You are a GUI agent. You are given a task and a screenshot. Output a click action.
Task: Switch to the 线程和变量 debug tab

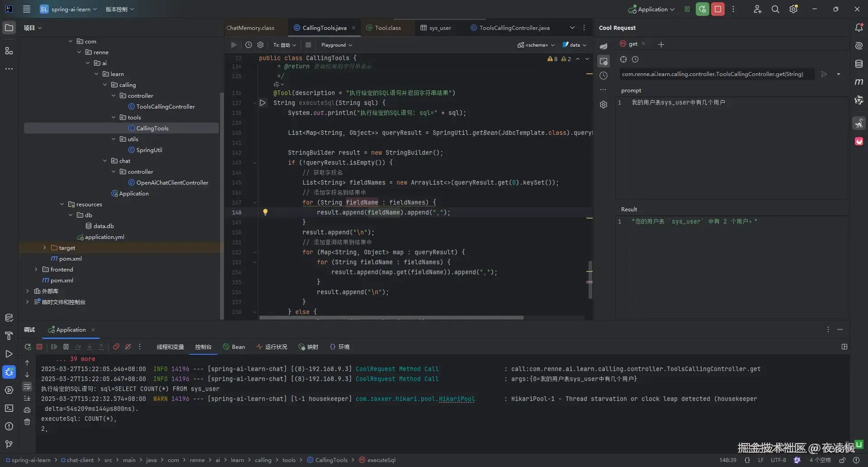click(170, 347)
